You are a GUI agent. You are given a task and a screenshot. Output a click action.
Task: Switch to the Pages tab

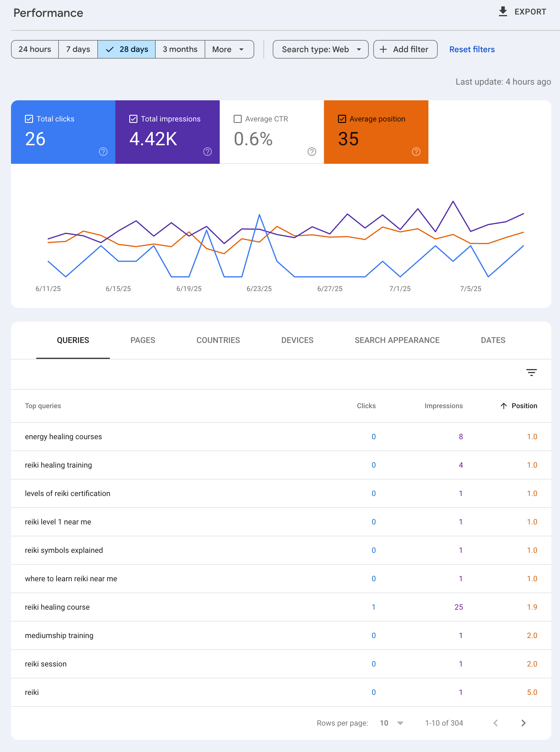pos(143,340)
